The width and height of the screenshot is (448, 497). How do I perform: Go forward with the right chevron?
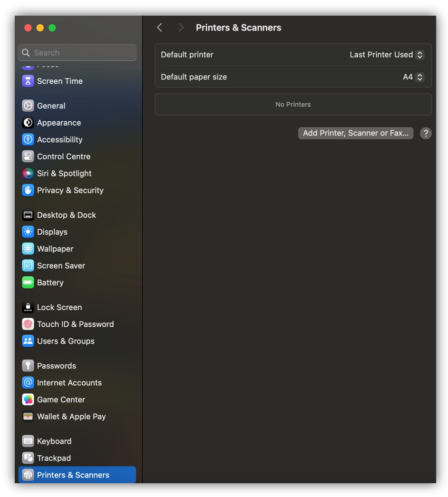[x=181, y=28]
